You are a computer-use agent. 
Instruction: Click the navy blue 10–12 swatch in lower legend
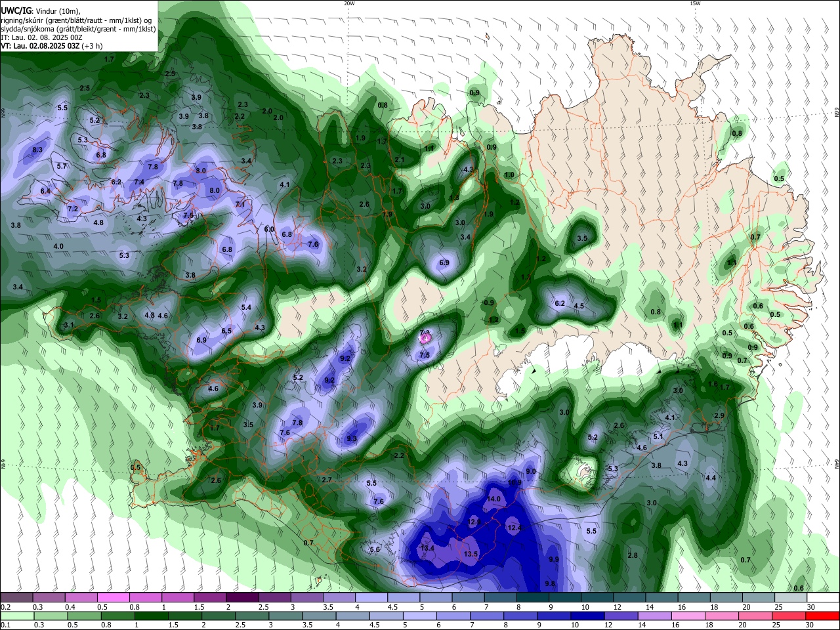click(x=586, y=616)
